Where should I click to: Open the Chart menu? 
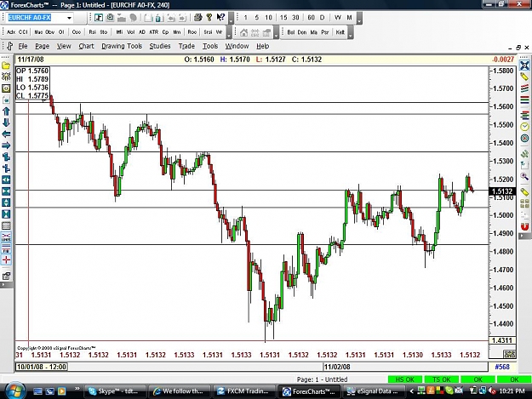point(86,46)
